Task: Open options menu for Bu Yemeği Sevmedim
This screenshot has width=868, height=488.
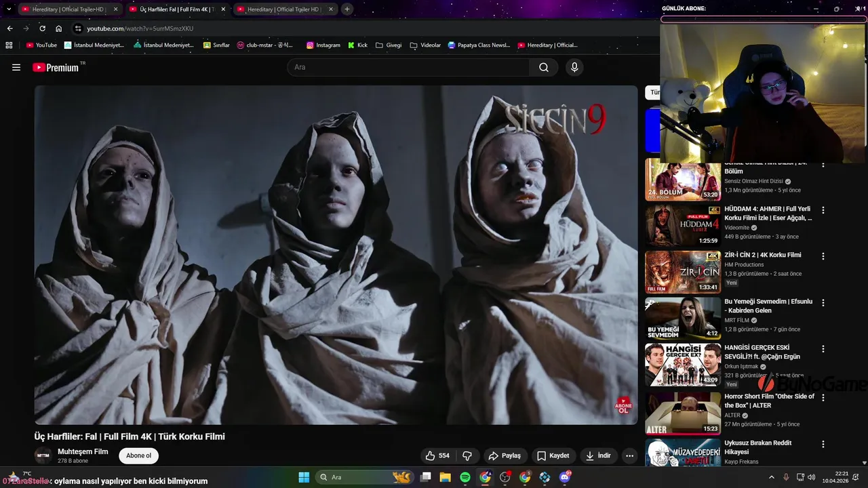Action: 823,302
